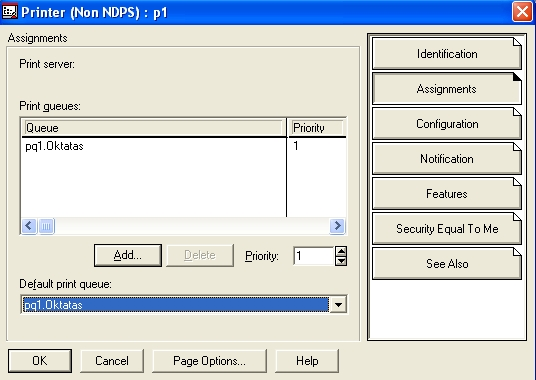The width and height of the screenshot is (536, 380).
Task: Click the printer icon in the title bar
Action: (x=10, y=12)
